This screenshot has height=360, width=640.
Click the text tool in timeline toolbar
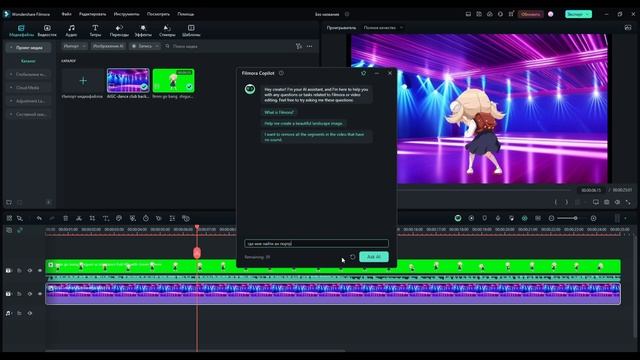tap(105, 218)
